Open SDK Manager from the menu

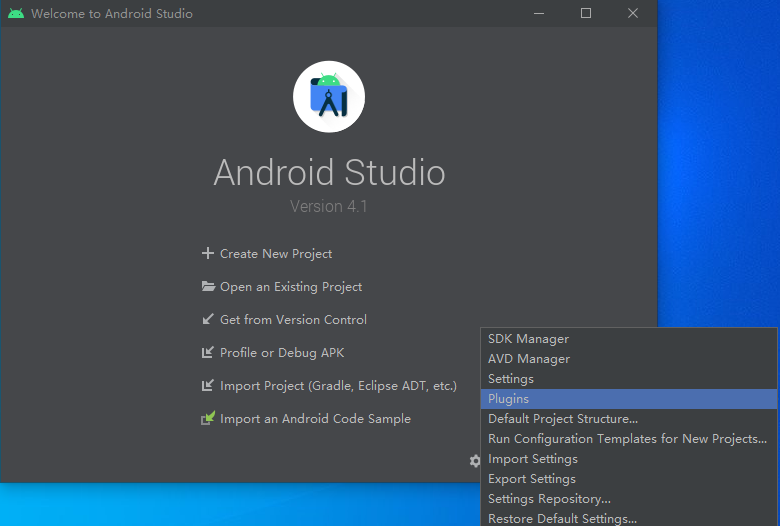coord(629,339)
